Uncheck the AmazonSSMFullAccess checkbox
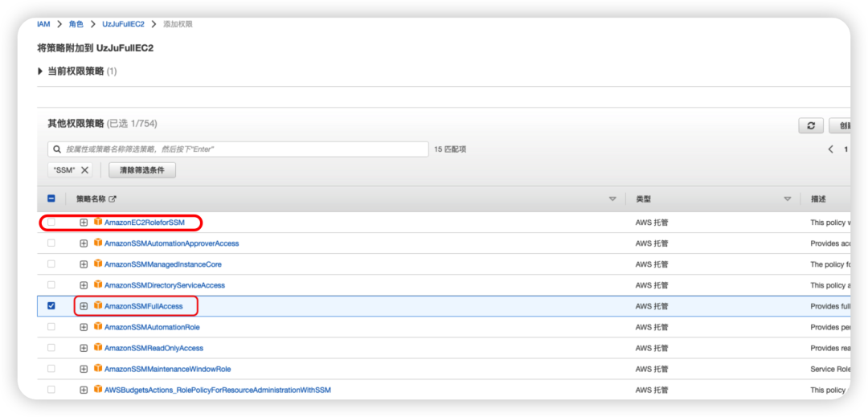 point(51,306)
